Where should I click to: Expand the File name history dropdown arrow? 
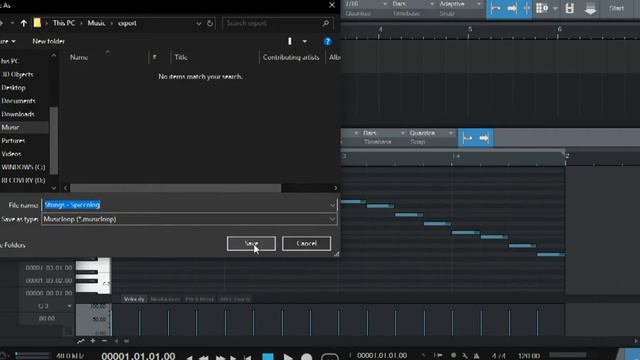click(x=332, y=205)
